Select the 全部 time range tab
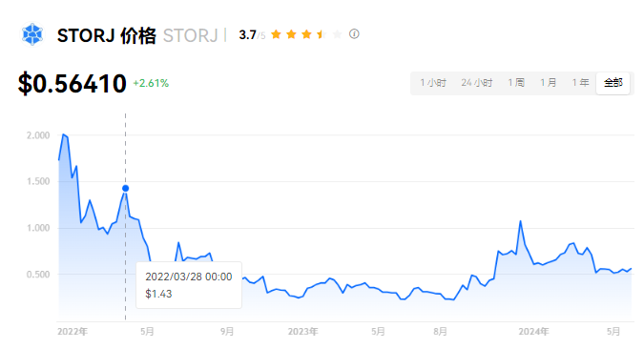This screenshot has width=644, height=349. click(x=613, y=83)
